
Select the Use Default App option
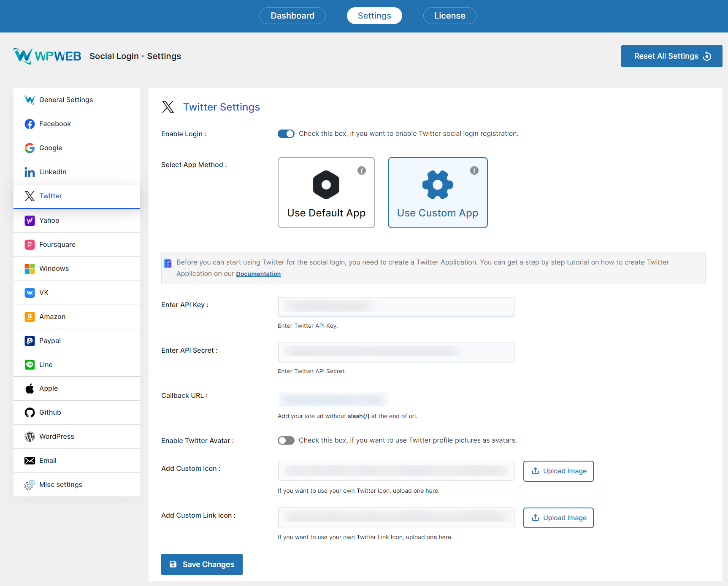326,193
